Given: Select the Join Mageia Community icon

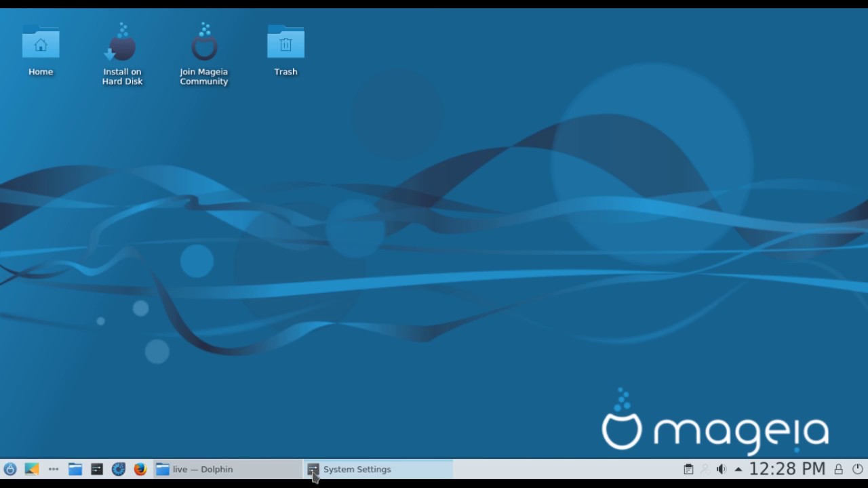Looking at the screenshot, I should [x=204, y=54].
